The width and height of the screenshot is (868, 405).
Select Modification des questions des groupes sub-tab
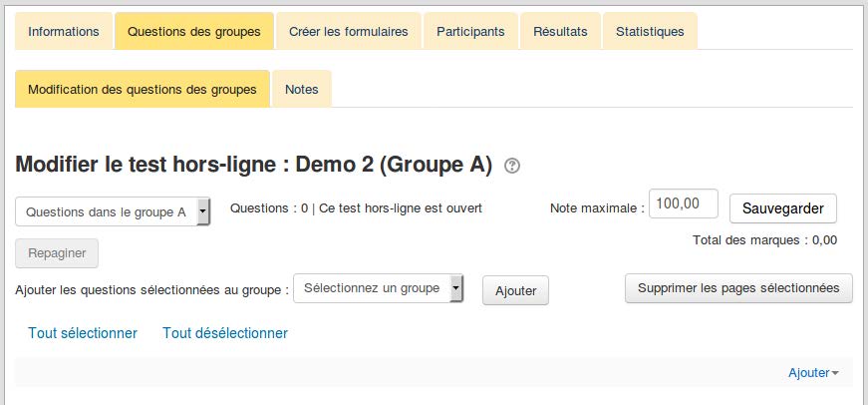(143, 89)
